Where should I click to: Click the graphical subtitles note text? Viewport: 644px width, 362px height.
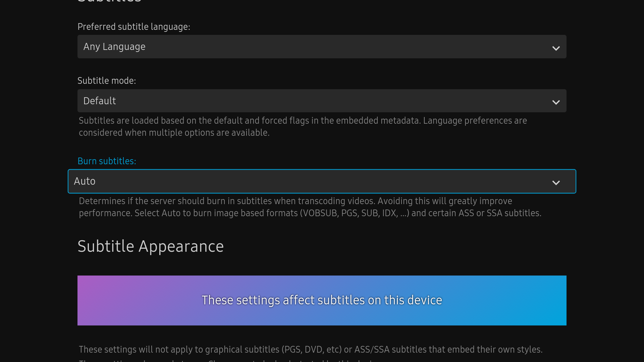(x=310, y=349)
